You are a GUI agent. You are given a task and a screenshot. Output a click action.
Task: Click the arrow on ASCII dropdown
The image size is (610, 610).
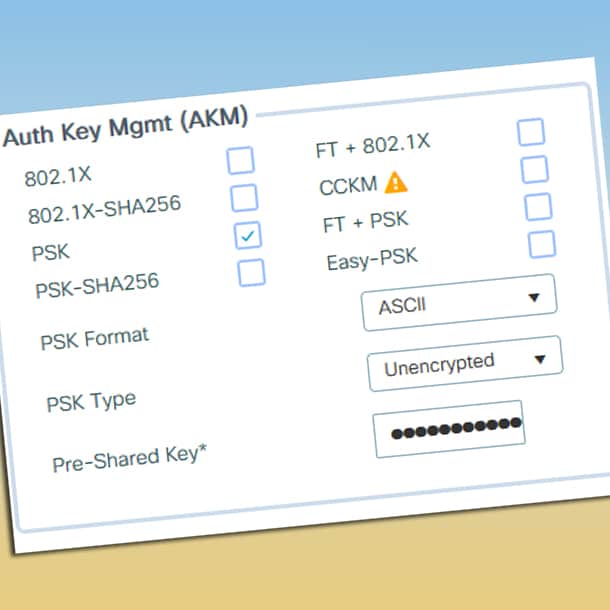[533, 297]
